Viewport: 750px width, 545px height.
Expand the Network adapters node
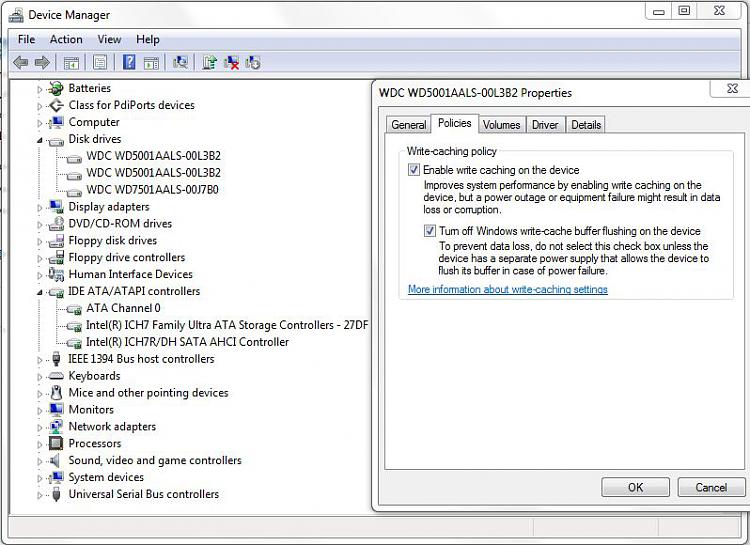(x=40, y=427)
